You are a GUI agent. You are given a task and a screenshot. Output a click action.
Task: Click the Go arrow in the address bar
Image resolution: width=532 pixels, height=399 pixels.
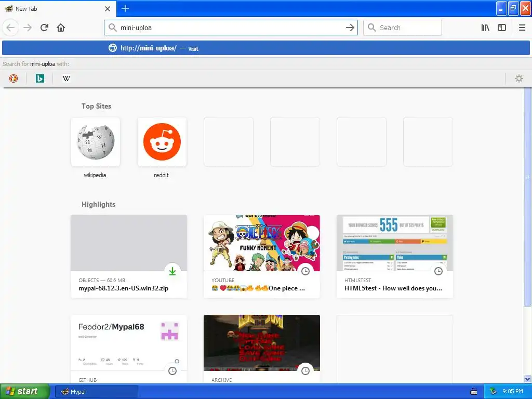click(350, 28)
